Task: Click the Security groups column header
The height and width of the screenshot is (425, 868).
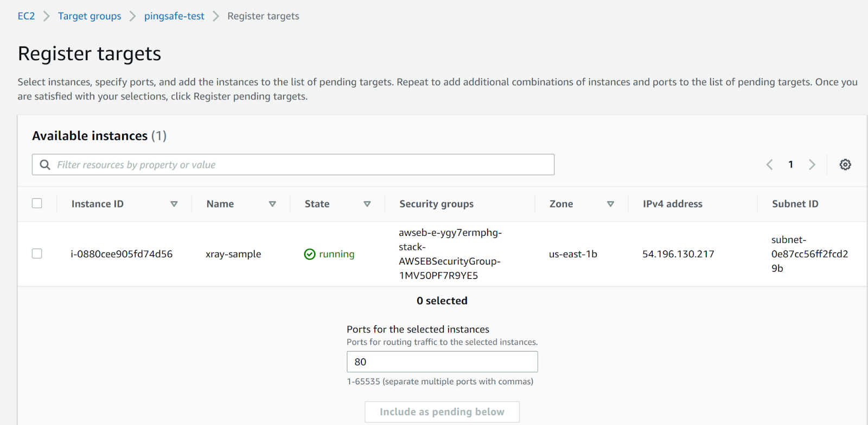Action: pos(436,204)
